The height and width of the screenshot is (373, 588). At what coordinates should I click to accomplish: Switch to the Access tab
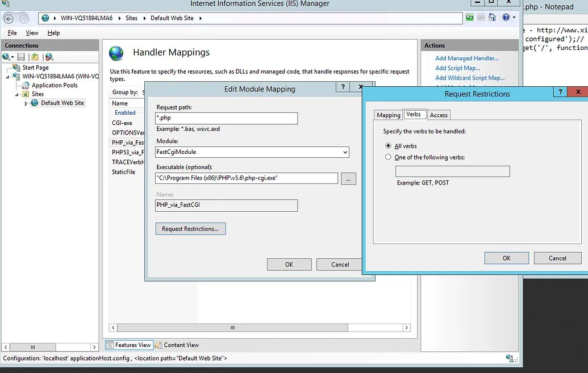click(439, 115)
